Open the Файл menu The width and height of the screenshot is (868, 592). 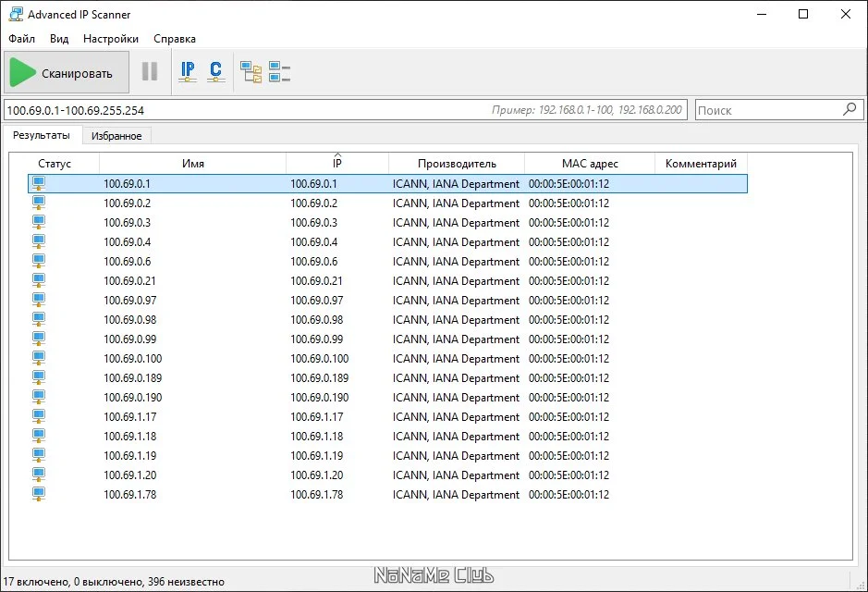tap(21, 39)
